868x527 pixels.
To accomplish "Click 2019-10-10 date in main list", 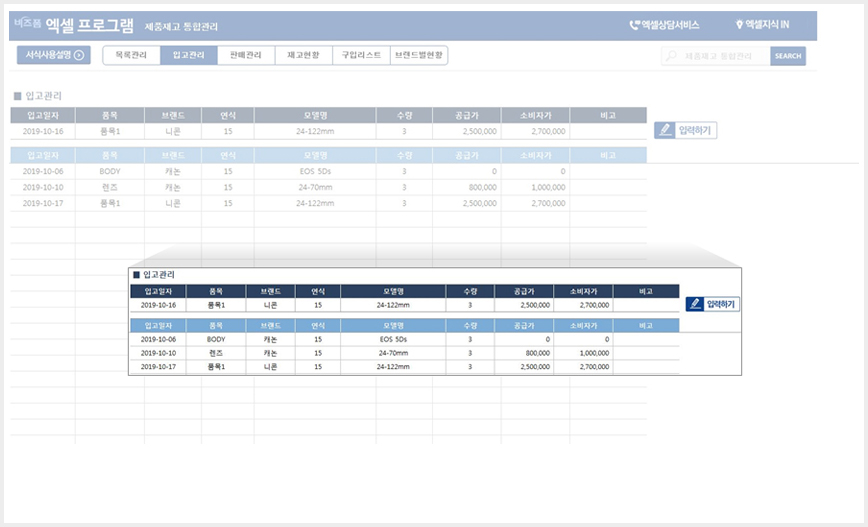I will (x=43, y=187).
